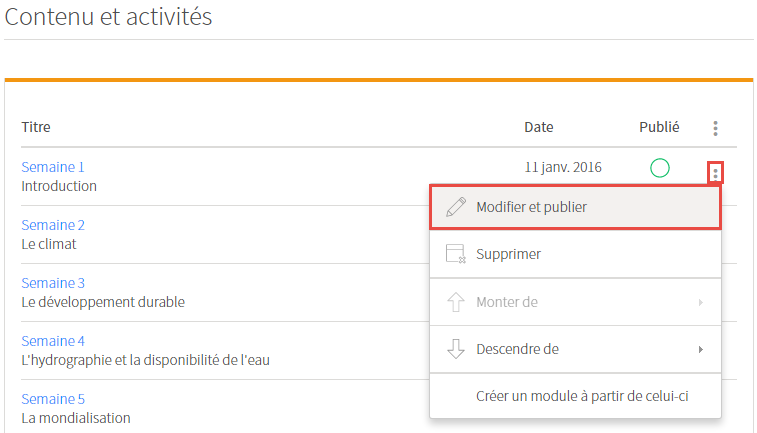The image size is (757, 433).
Task: Click the Publié column header
Action: (659, 127)
